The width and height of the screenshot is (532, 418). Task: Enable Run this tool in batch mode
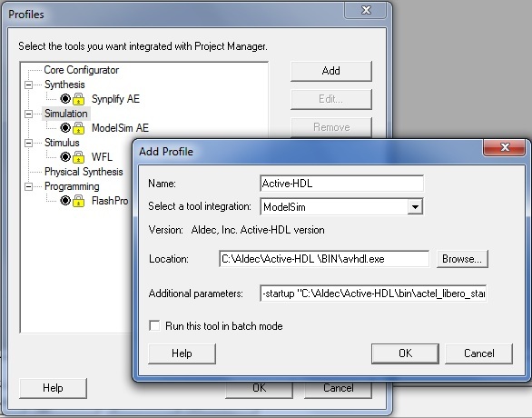click(154, 325)
